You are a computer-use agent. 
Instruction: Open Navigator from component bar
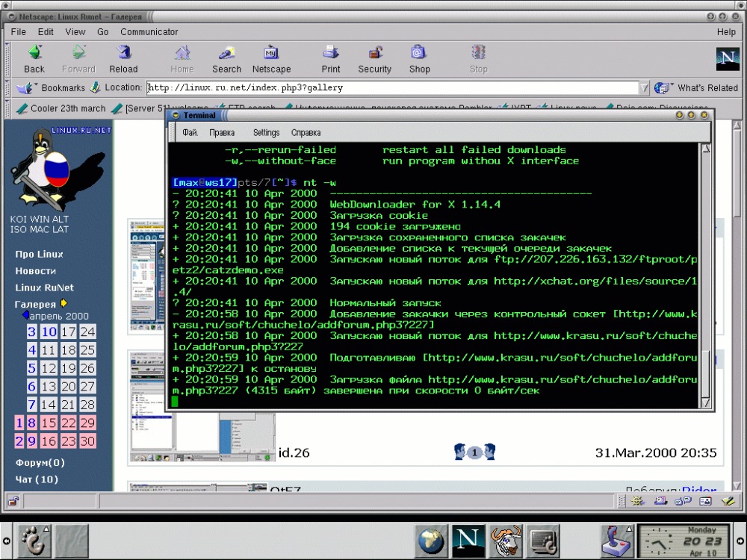[x=637, y=501]
